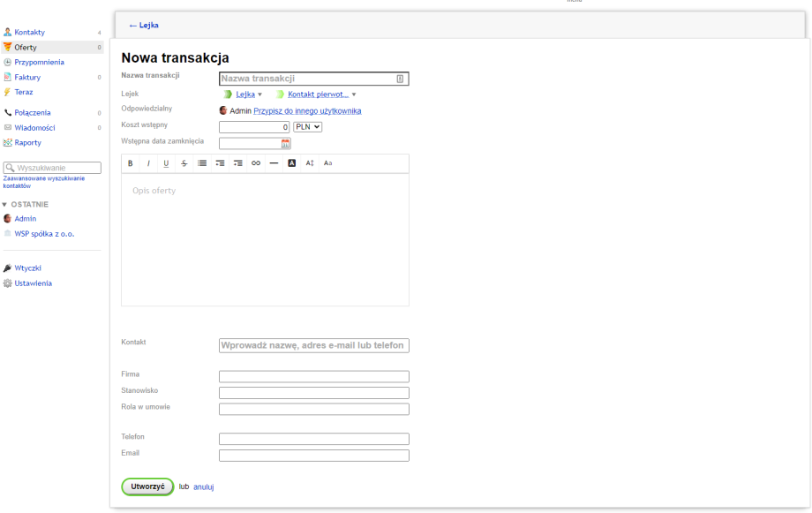The width and height of the screenshot is (812, 513).
Task: Open Raporty from the sidebar menu
Action: [27, 142]
